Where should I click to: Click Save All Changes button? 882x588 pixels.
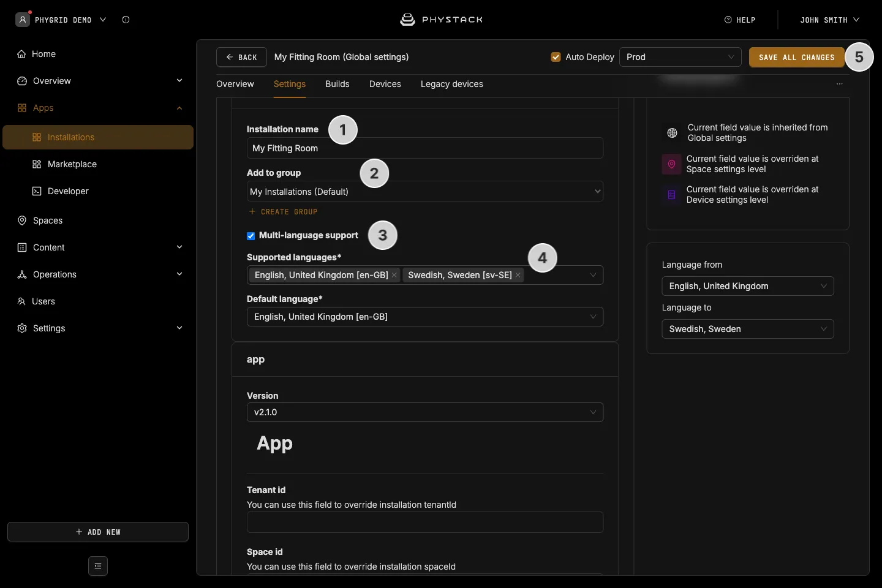[x=797, y=57]
